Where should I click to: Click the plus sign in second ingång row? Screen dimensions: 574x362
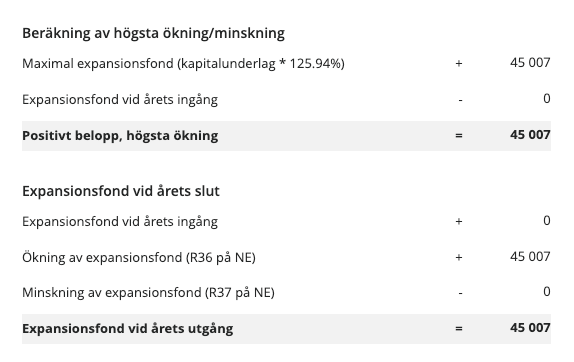[x=459, y=221]
